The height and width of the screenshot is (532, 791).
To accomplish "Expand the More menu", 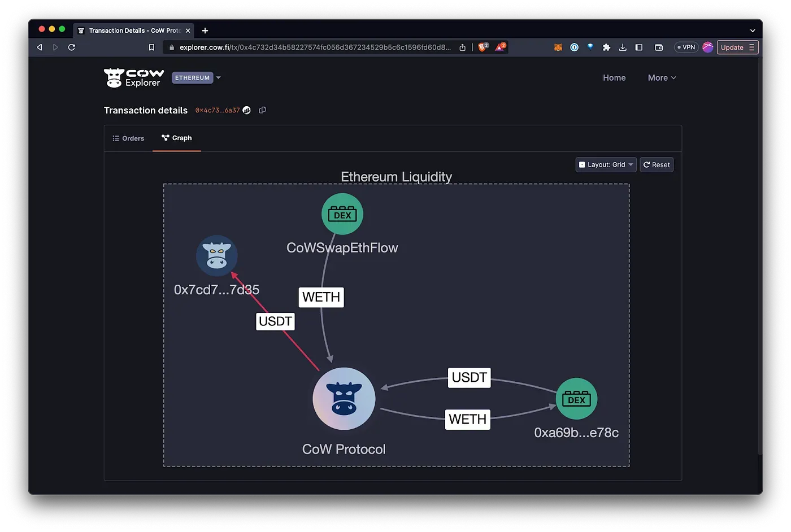I will coord(662,78).
